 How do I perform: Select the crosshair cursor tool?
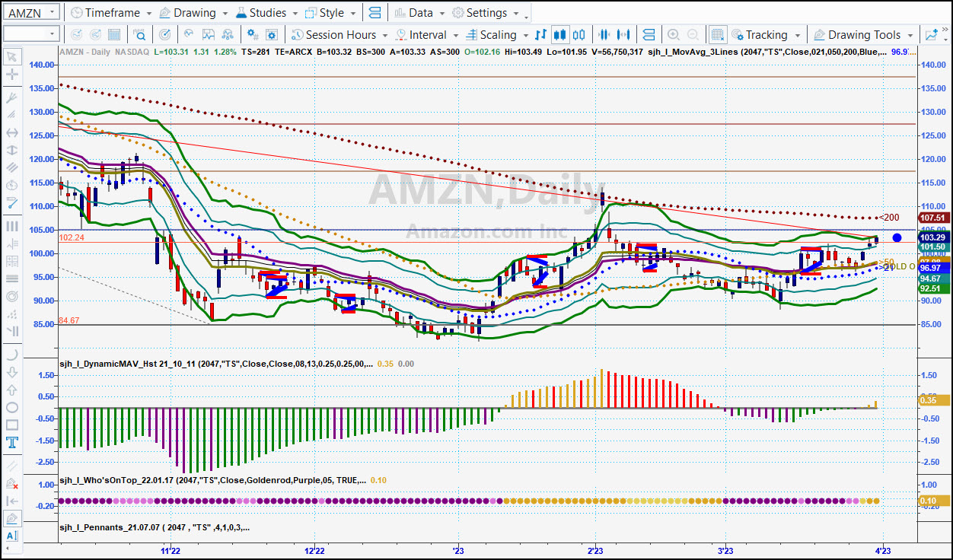11,75
